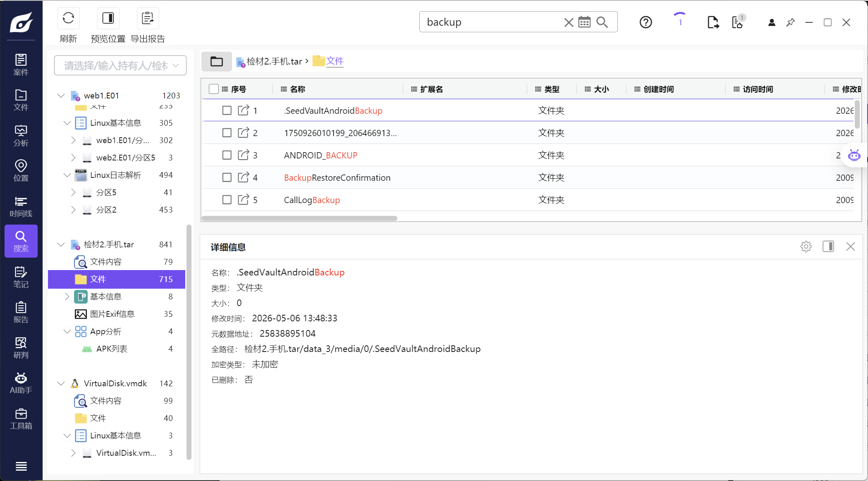Select the APK列表 tree item
This screenshot has height=481, width=868.
(117, 349)
